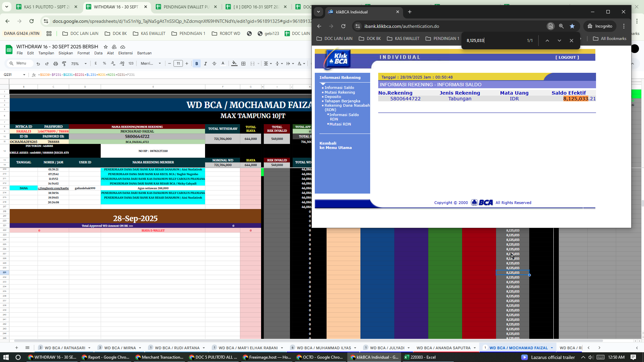Open vertical align dropdown

pos(279,63)
